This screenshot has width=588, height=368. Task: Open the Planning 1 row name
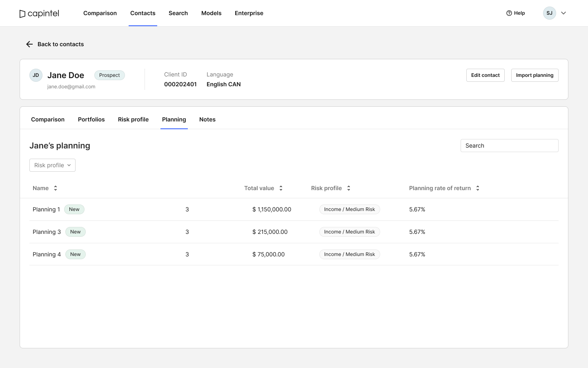(46, 209)
